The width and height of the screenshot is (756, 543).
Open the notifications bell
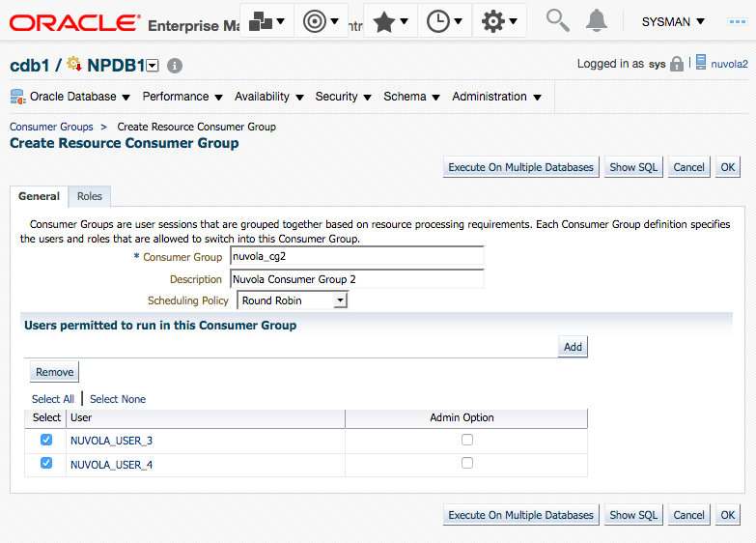597,20
